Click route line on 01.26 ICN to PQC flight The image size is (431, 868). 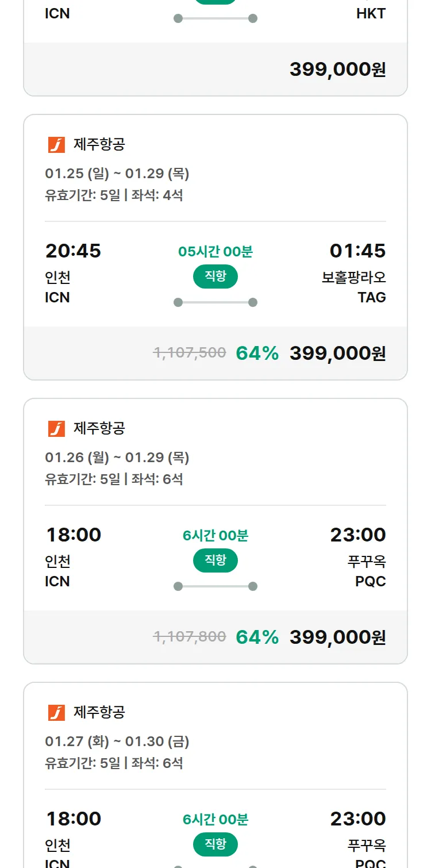pos(215,586)
